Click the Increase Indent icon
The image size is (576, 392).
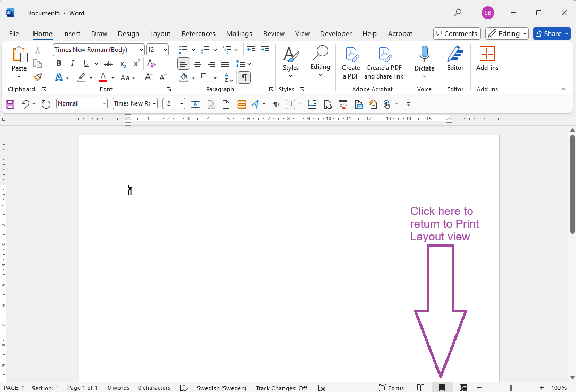point(265,49)
